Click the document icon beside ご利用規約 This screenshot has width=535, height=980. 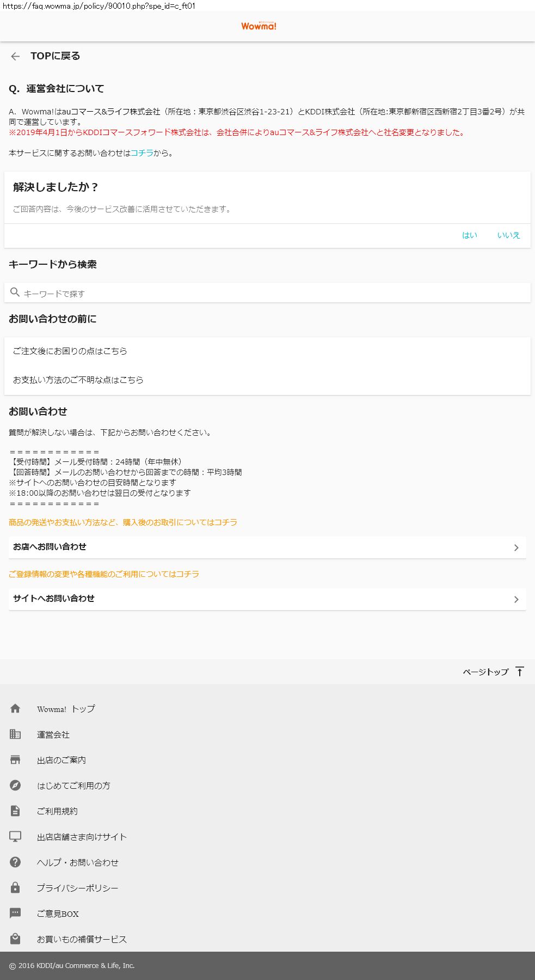click(x=15, y=811)
